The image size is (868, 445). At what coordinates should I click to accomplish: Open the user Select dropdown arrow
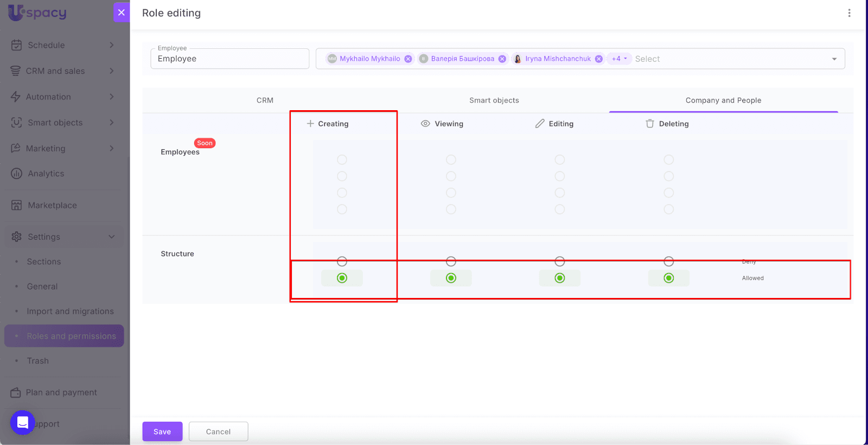click(x=834, y=59)
